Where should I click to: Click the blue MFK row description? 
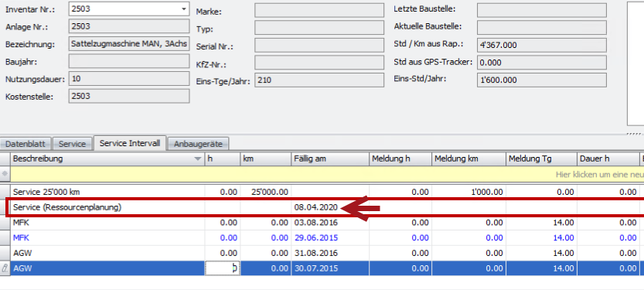tap(22, 238)
